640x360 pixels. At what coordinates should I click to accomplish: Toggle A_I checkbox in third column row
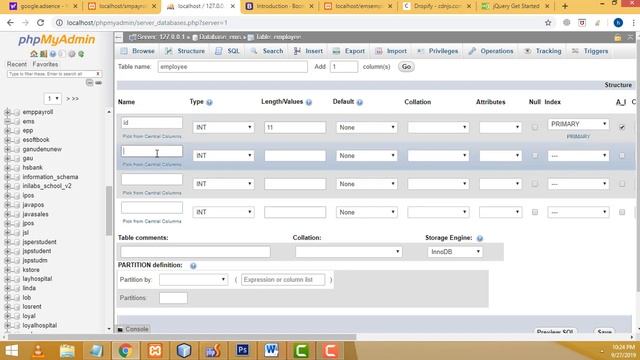coord(622,184)
